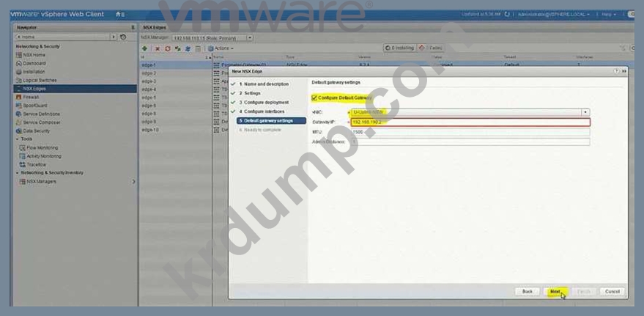Click the Id column header
The image size is (644, 316).
(176, 57)
